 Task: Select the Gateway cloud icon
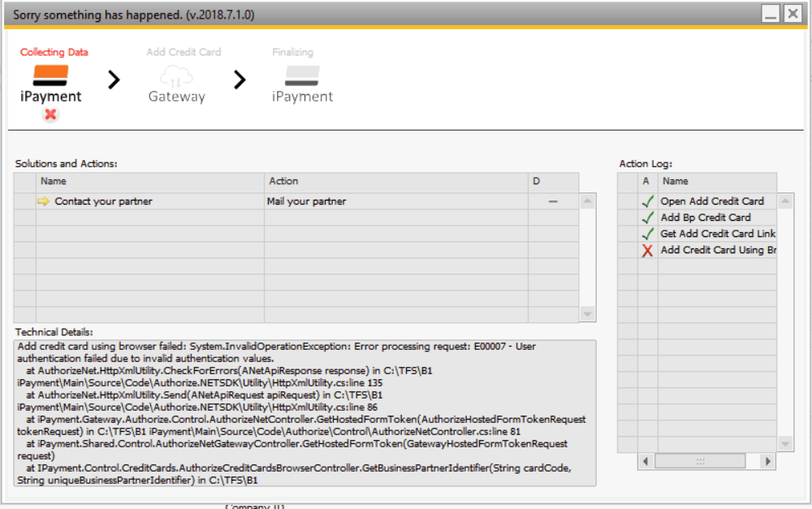click(177, 75)
